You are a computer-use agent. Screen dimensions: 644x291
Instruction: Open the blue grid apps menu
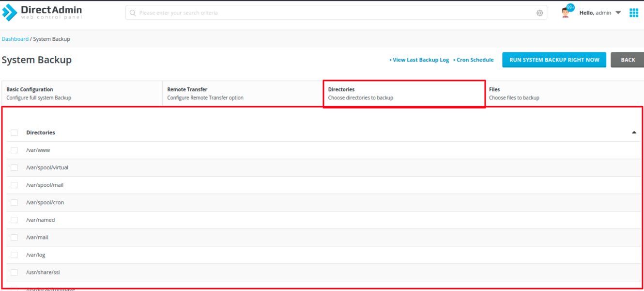[633, 13]
